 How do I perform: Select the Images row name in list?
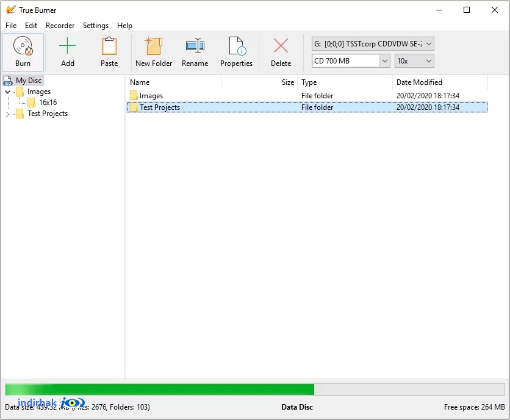click(x=151, y=96)
